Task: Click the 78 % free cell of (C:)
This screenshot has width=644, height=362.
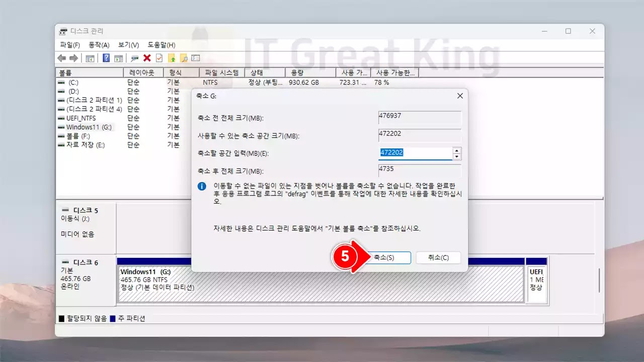Action: (x=381, y=82)
